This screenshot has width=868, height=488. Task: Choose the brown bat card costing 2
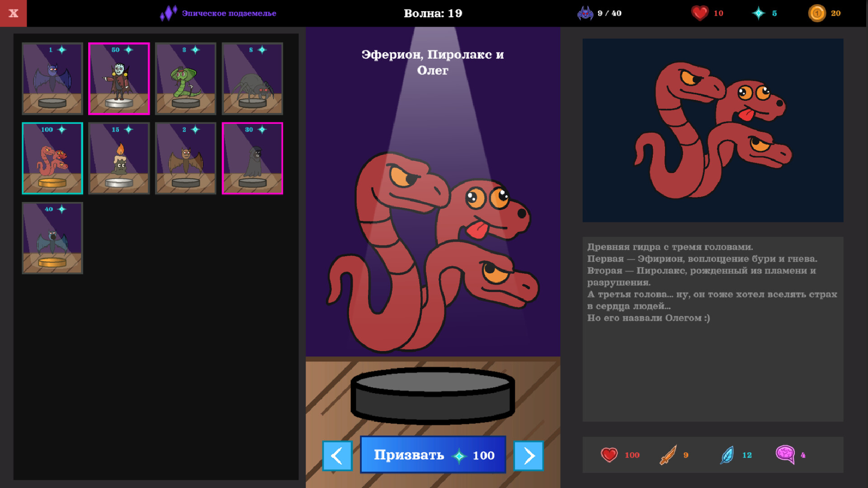point(185,158)
